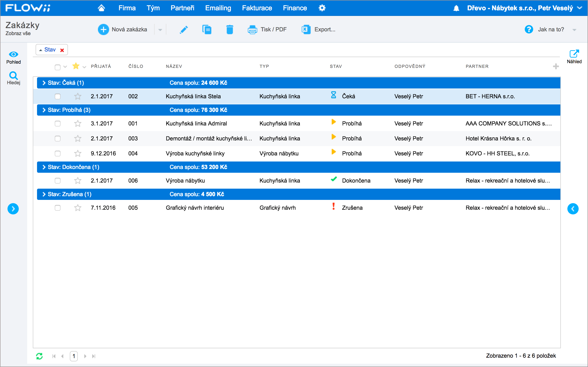Open the notifications bell

456,8
